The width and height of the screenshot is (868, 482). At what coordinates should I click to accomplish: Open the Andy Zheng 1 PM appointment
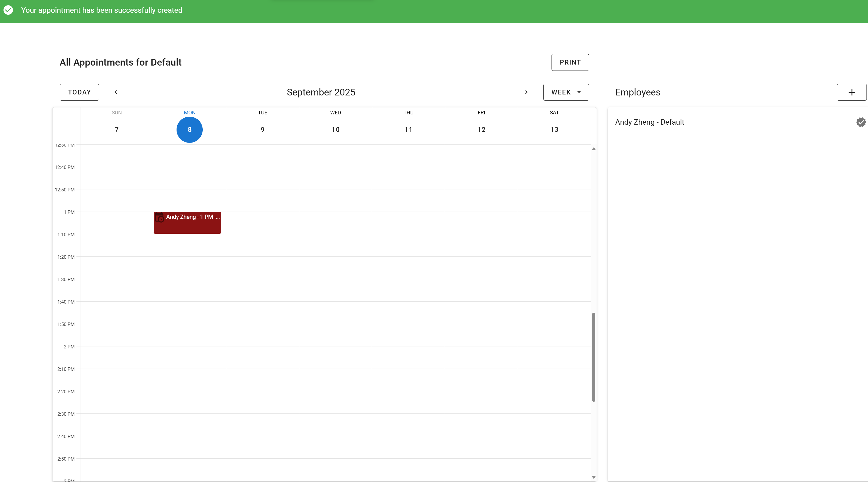tap(187, 223)
